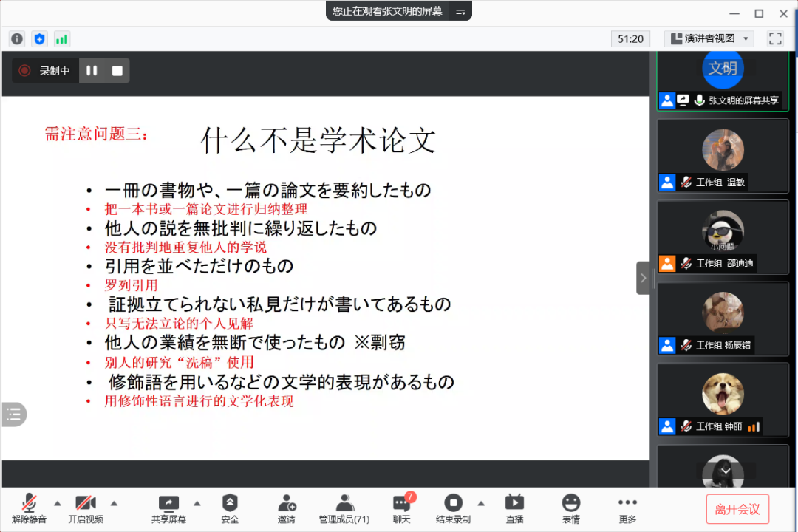The height and width of the screenshot is (532, 798).
Task: Open the Chat (聊天) panel
Action: click(401, 508)
